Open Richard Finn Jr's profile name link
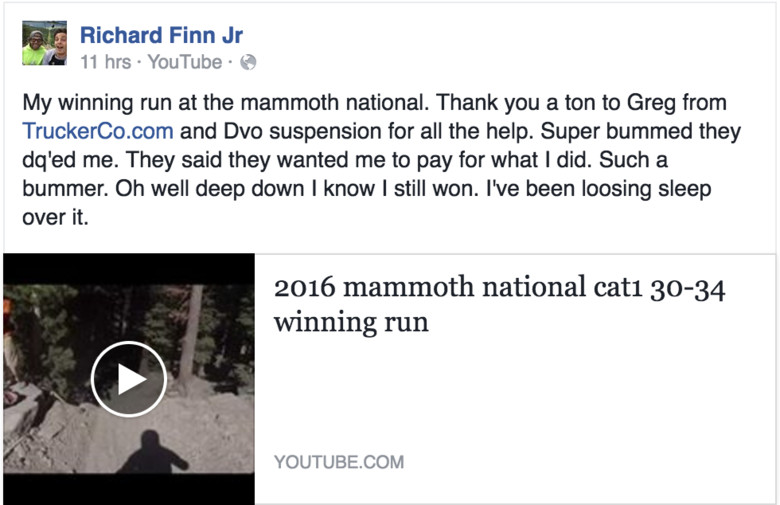The image size is (780, 505). (x=161, y=35)
